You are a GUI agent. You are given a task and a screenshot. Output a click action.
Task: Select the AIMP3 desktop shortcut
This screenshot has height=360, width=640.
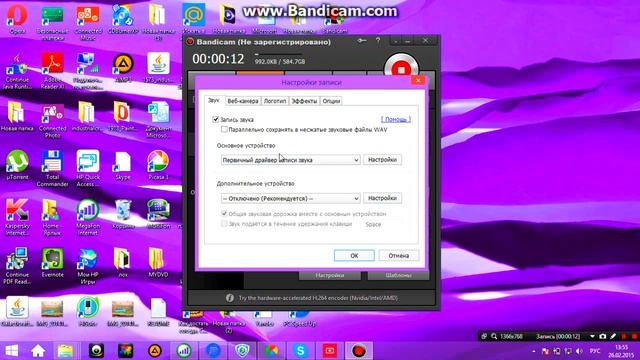click(123, 68)
